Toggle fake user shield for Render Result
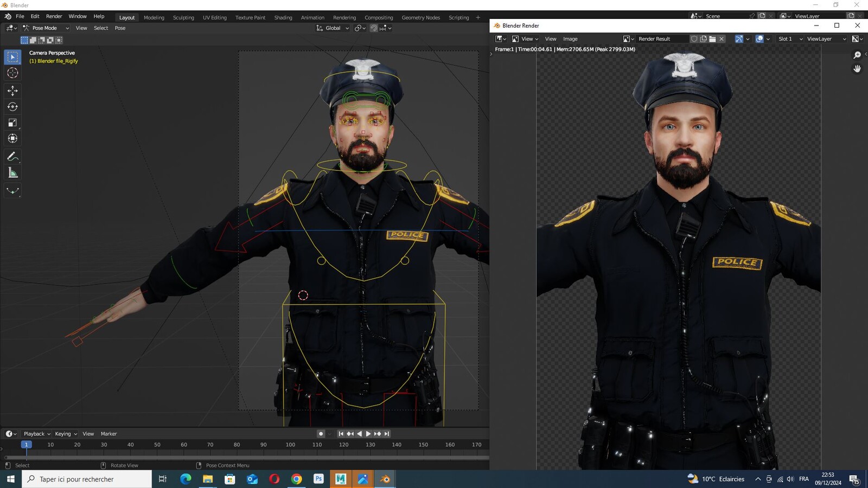The height and width of the screenshot is (488, 868). pos(694,39)
